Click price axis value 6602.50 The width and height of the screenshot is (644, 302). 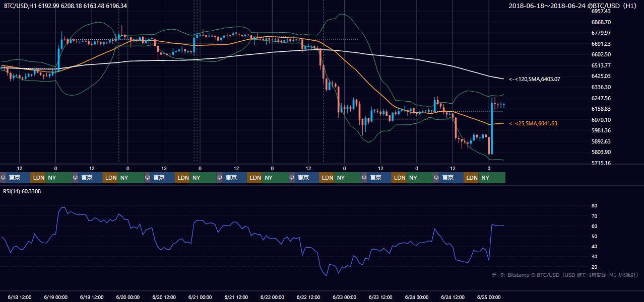point(601,54)
